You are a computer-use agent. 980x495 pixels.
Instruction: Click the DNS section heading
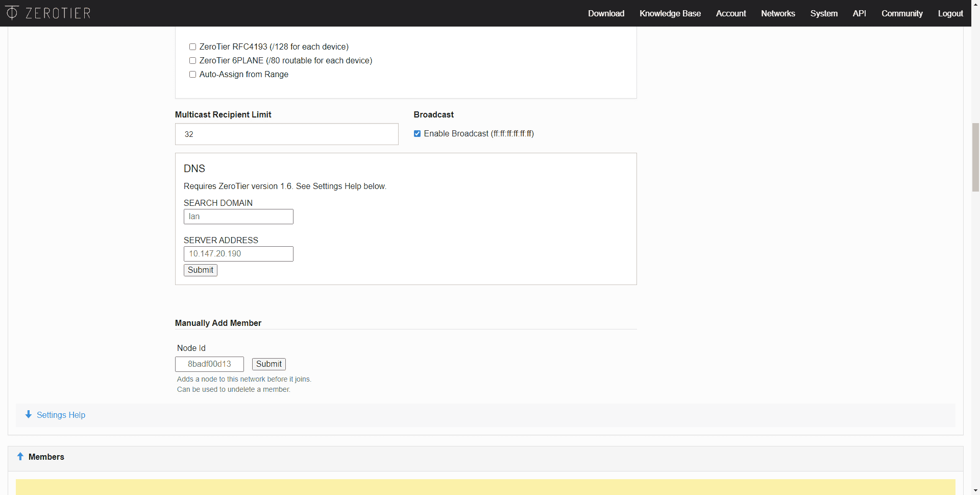[194, 169]
